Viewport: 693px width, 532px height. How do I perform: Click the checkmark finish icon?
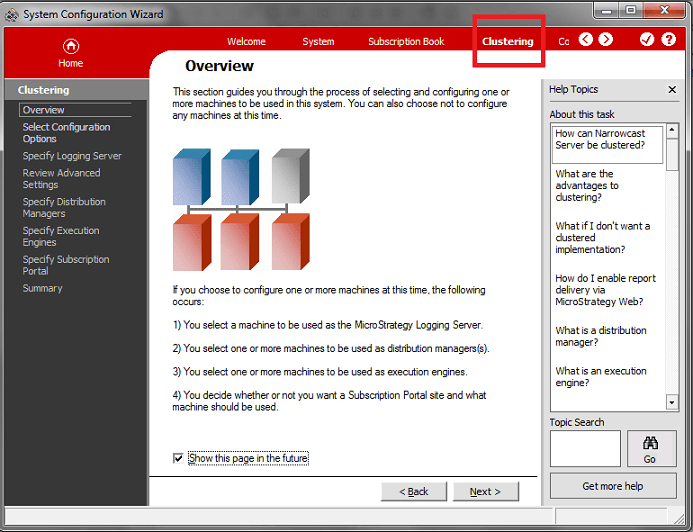[647, 39]
